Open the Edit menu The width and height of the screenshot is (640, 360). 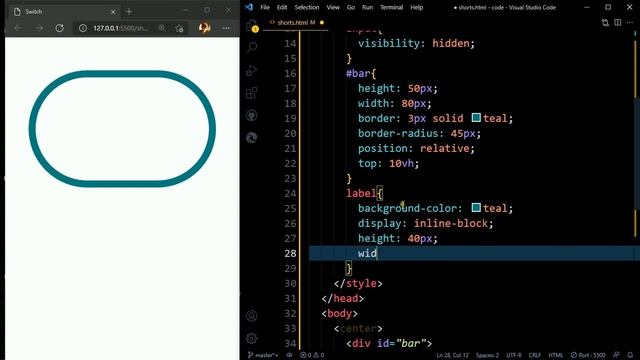[282, 7]
